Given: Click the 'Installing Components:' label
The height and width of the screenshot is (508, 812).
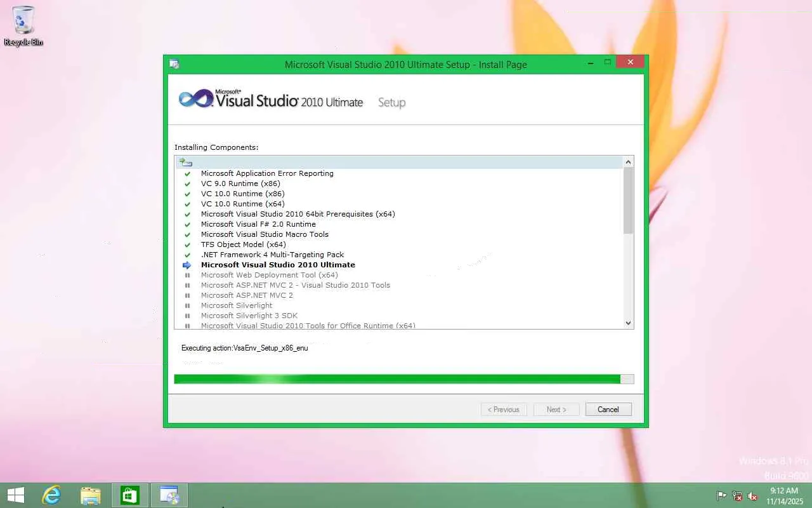Looking at the screenshot, I should pyautogui.click(x=216, y=147).
